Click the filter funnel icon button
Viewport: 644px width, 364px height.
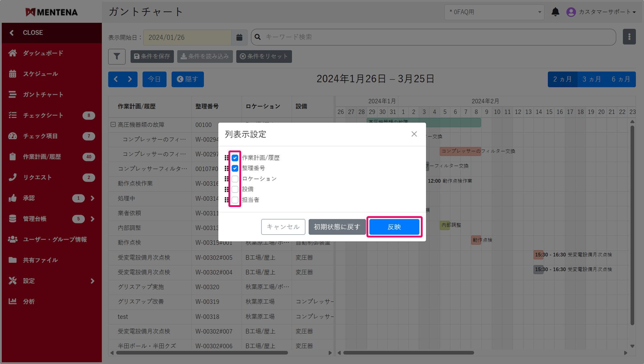117,56
